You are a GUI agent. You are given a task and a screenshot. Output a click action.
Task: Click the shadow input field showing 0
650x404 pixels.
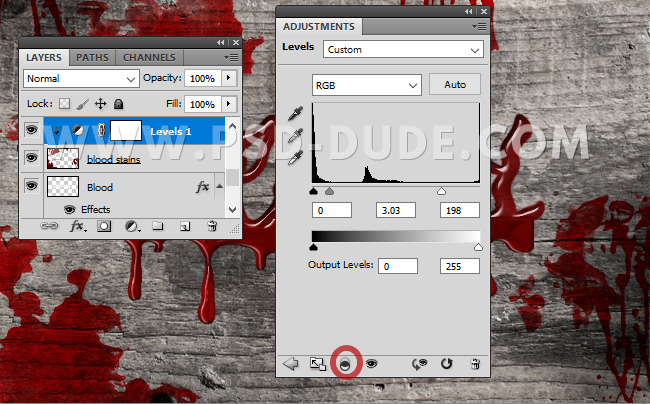click(x=332, y=210)
